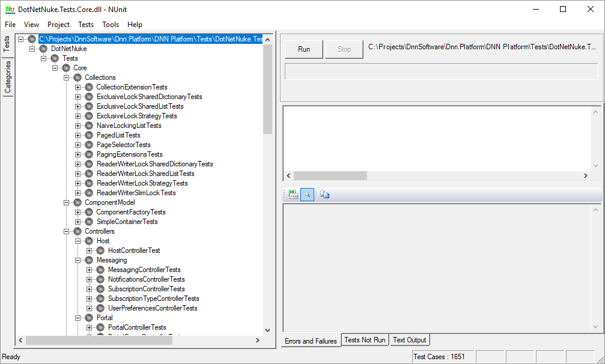Open the Tools menu
The width and height of the screenshot is (605, 364).
pos(111,25)
